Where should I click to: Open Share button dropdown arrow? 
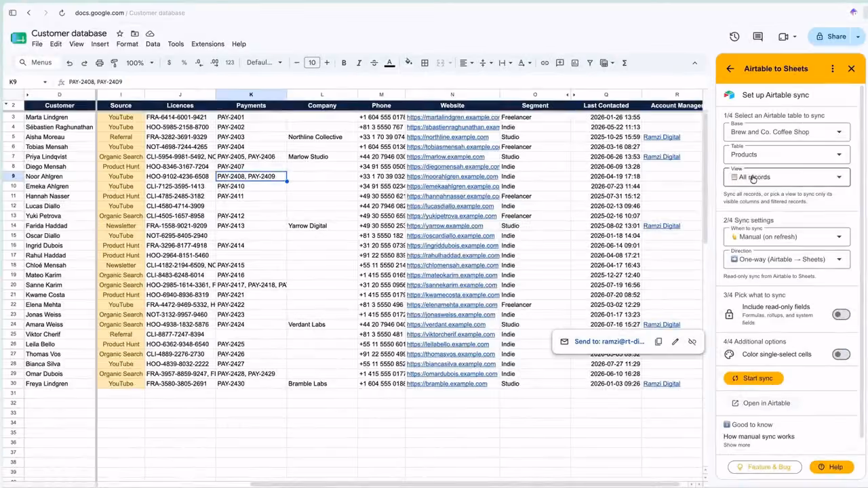coord(858,37)
